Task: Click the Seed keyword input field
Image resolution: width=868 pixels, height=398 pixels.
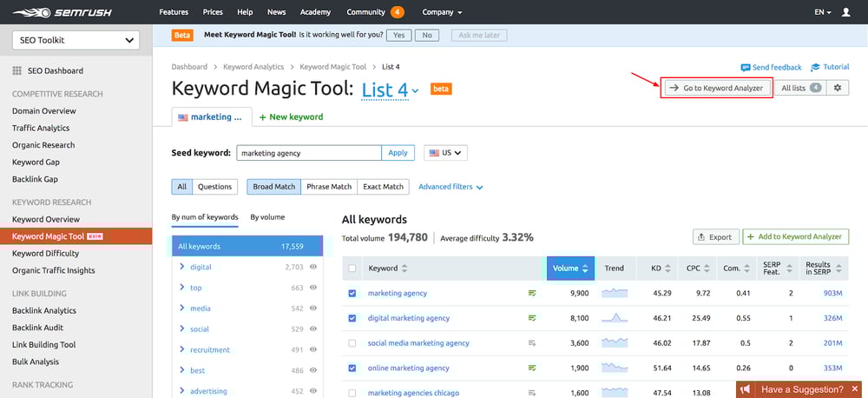Action: click(x=309, y=153)
